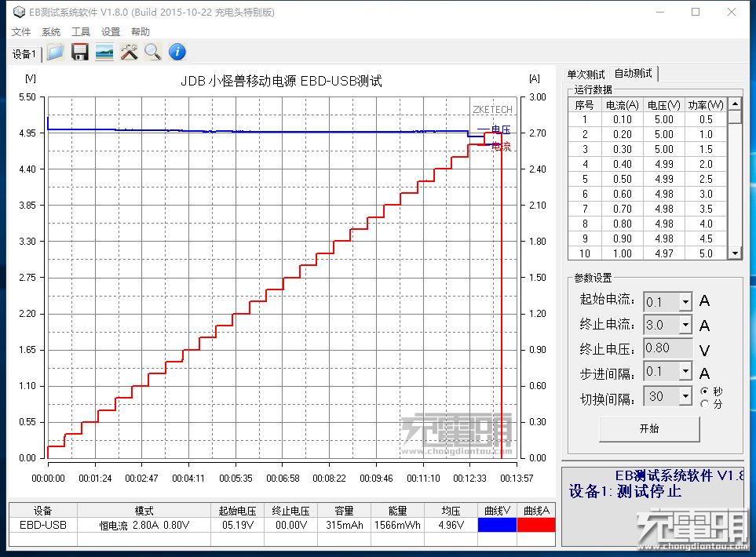Viewport: 756px width, 557px height.
Task: Click the 序号 column header
Action: pyautogui.click(x=584, y=105)
